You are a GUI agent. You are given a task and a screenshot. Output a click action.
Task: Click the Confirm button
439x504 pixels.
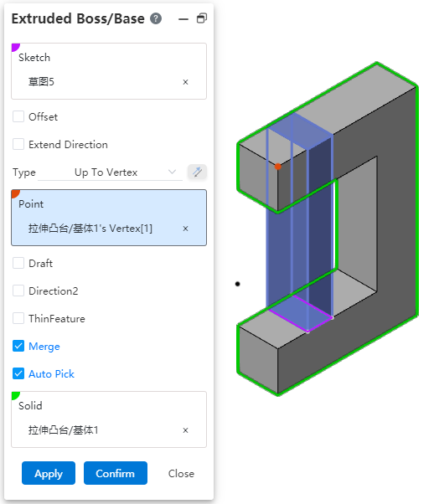pos(116,473)
